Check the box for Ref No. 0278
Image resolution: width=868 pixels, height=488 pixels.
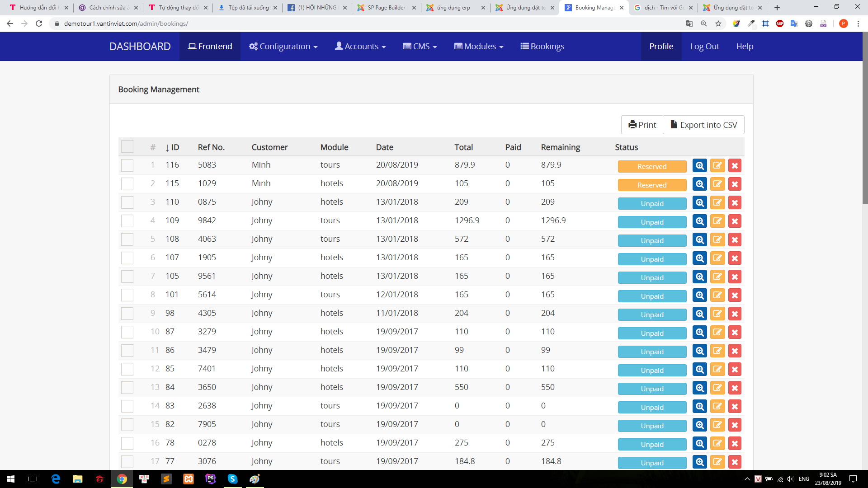coord(127,443)
